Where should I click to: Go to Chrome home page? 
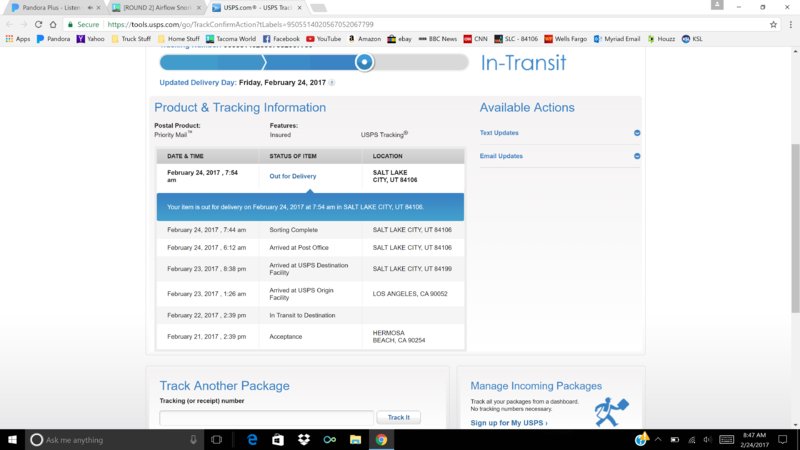click(53, 24)
